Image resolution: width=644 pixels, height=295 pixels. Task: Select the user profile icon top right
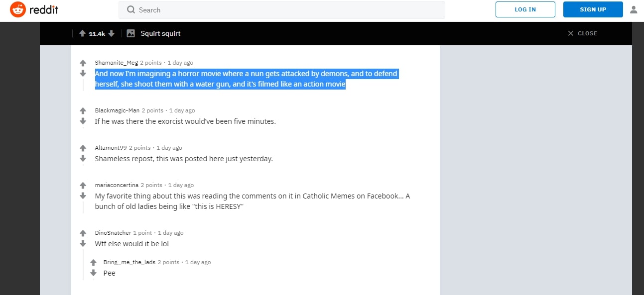pos(634,9)
